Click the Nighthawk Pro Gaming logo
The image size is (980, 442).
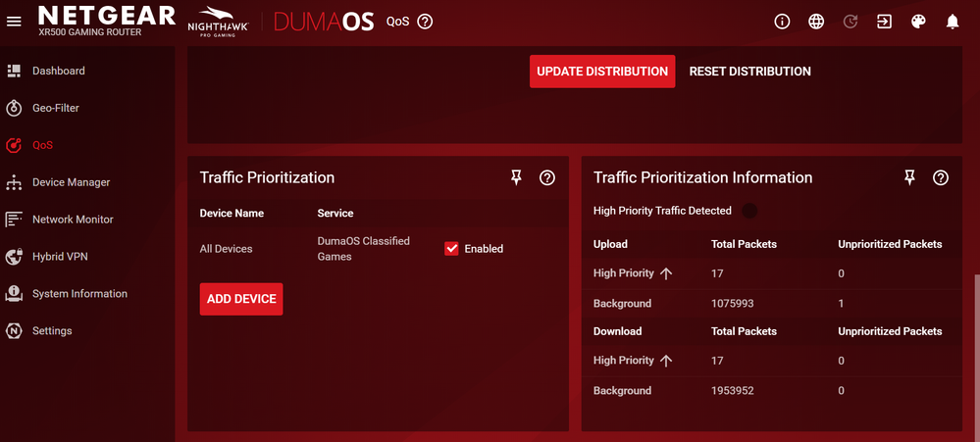(218, 22)
